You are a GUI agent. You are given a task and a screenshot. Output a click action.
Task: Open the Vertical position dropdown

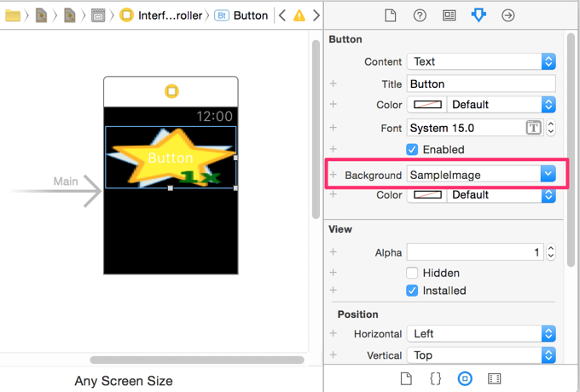pyautogui.click(x=481, y=355)
